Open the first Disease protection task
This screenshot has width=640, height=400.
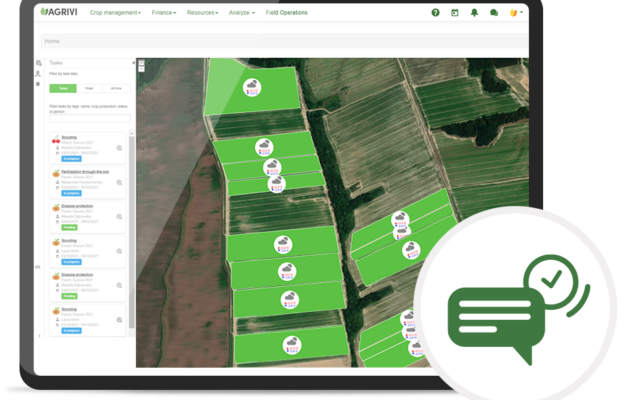coord(77,206)
